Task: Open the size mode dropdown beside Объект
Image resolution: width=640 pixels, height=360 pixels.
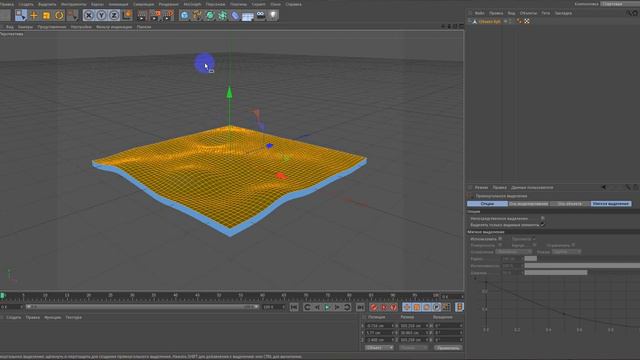Action: pos(413,348)
